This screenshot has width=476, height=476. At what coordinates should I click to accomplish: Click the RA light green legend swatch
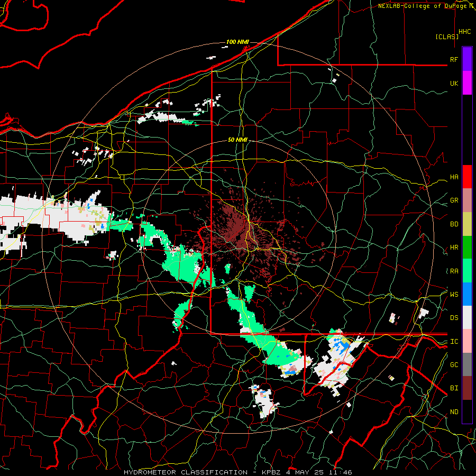467,271
